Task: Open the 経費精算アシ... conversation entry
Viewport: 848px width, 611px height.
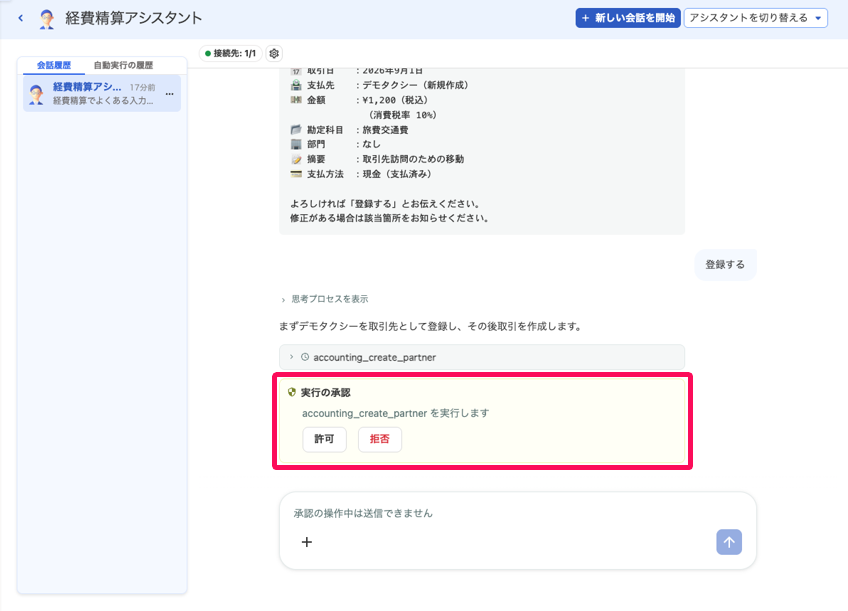Action: 102,94
